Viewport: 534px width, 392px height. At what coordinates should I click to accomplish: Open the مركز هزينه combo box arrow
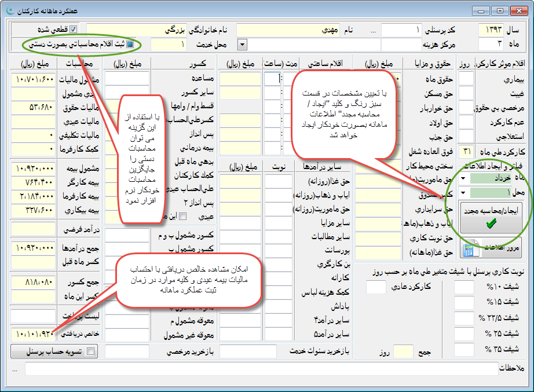pos(242,44)
